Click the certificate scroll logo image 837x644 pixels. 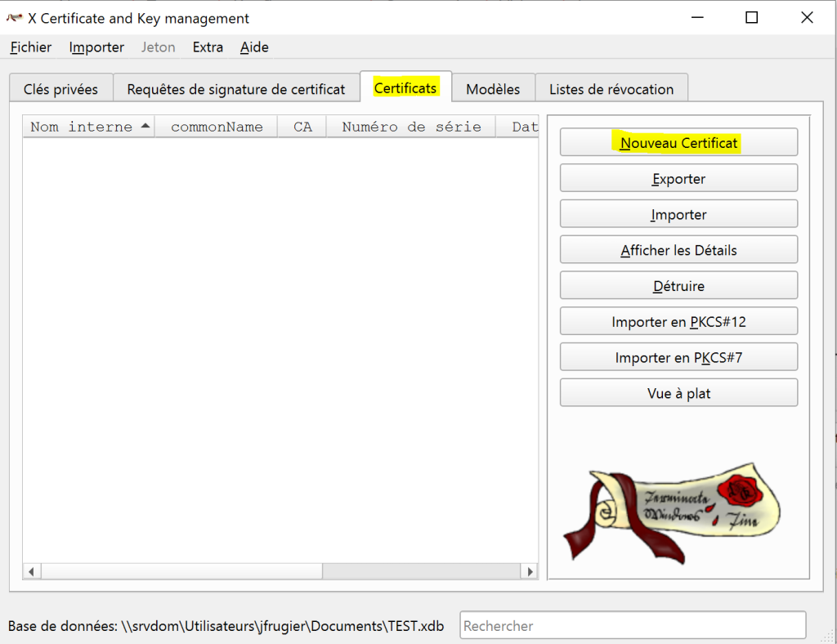coord(672,513)
